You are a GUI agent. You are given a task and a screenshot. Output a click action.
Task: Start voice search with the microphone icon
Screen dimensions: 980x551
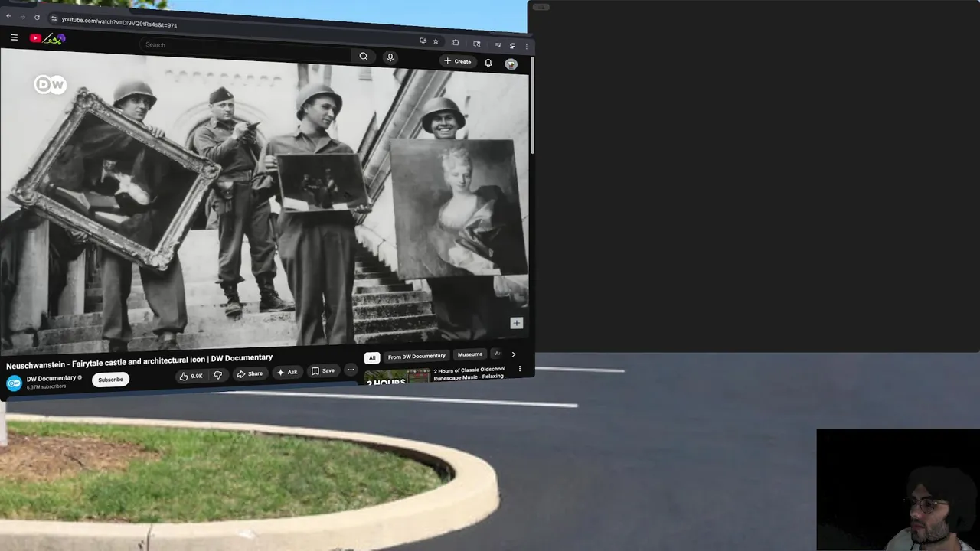pos(390,57)
